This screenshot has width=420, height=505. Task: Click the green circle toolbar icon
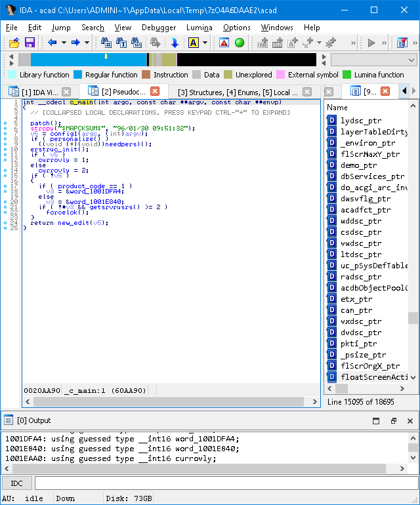pyautogui.click(x=240, y=43)
